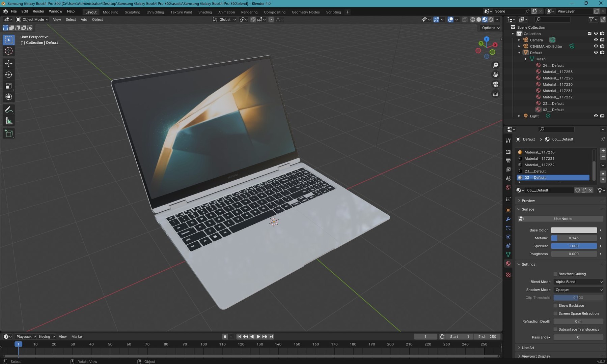Image resolution: width=607 pixels, height=364 pixels.
Task: Click the fake user shield icon for 03__Default
Action: point(577,190)
